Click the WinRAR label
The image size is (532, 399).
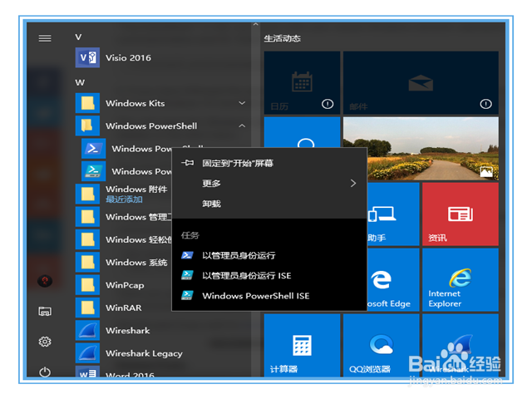[124, 308]
